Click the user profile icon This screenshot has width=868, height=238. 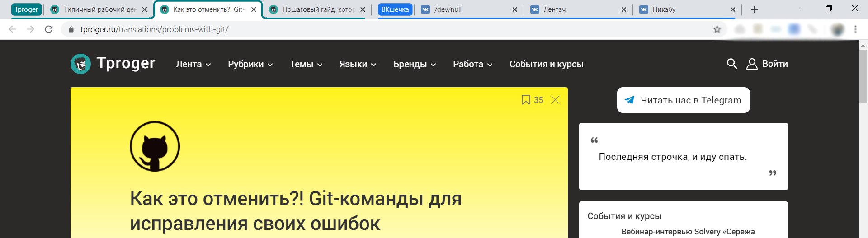pos(752,64)
